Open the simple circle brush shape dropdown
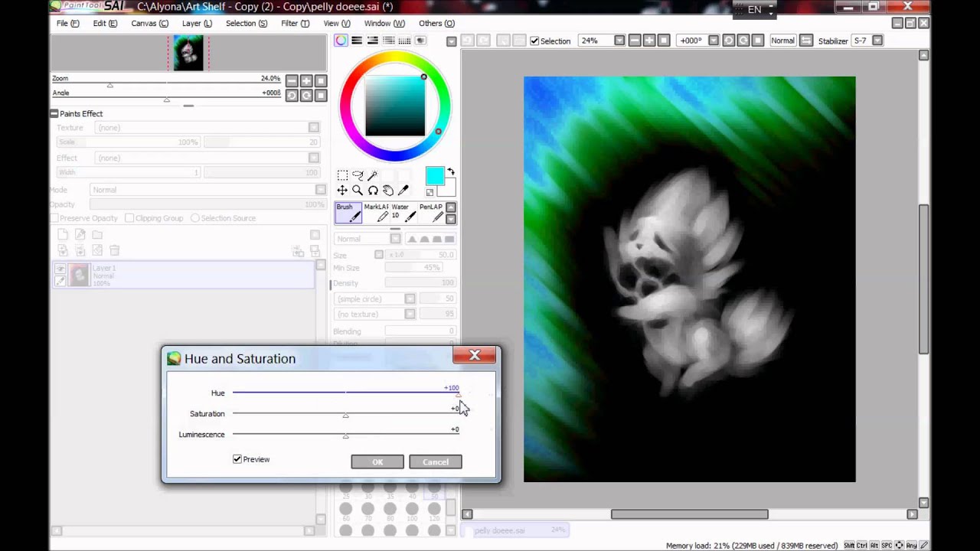The image size is (980, 551). (410, 299)
